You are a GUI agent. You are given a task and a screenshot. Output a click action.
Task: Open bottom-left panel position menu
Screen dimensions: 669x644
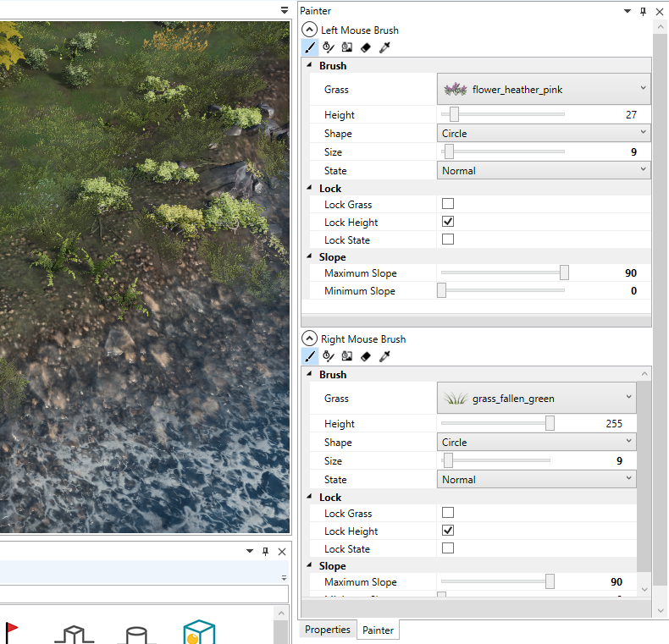pos(250,551)
